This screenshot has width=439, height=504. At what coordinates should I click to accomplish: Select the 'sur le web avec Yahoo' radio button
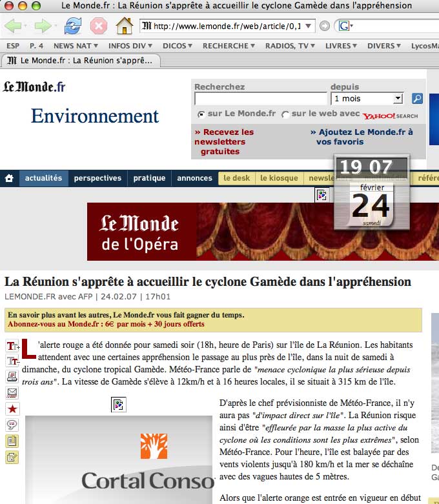tap(285, 114)
